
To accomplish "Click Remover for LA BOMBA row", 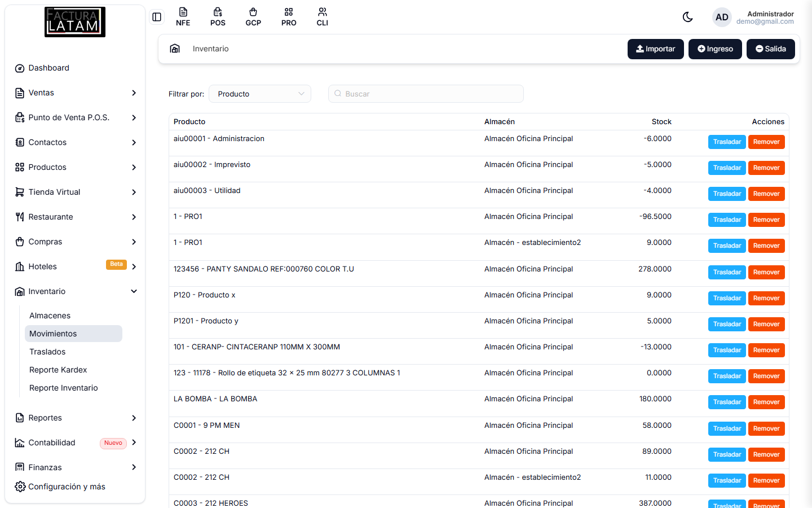I will click(x=766, y=402).
